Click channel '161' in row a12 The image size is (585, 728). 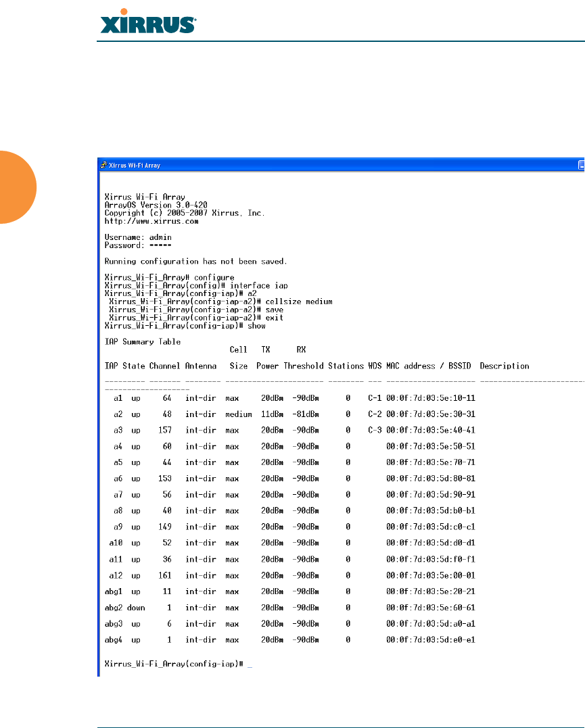[x=165, y=576]
